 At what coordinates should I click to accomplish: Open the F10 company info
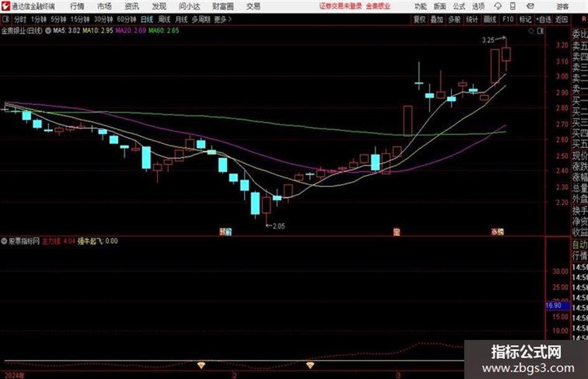coord(508,19)
